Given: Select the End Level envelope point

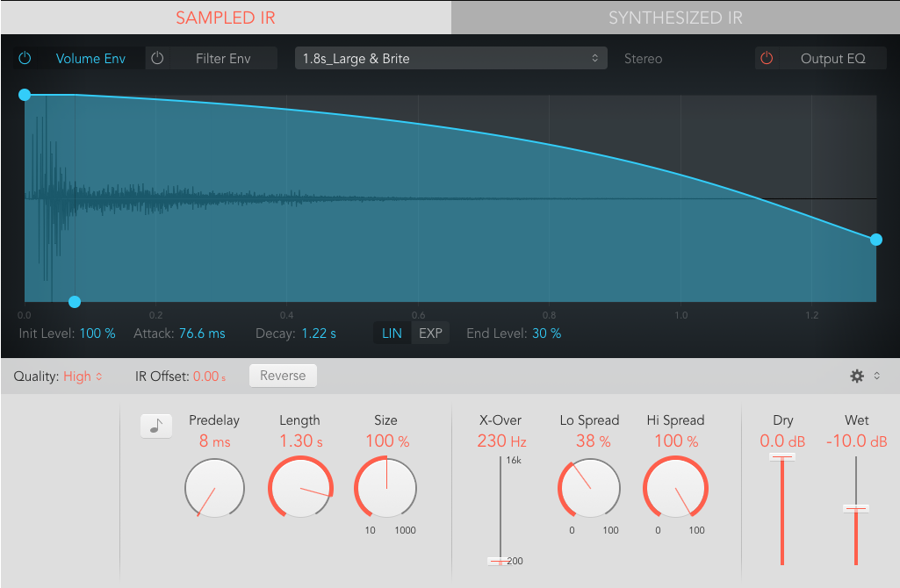Looking at the screenshot, I should [x=876, y=240].
